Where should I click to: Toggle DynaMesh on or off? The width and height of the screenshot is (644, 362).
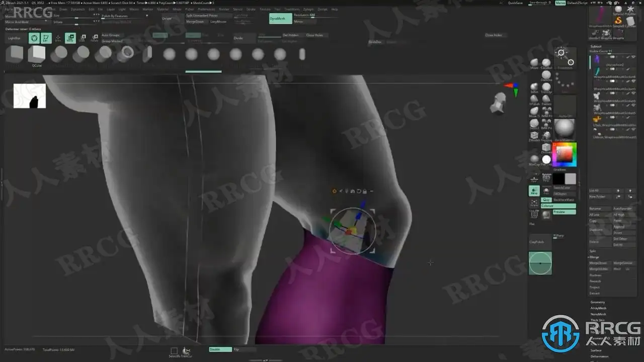[280, 19]
